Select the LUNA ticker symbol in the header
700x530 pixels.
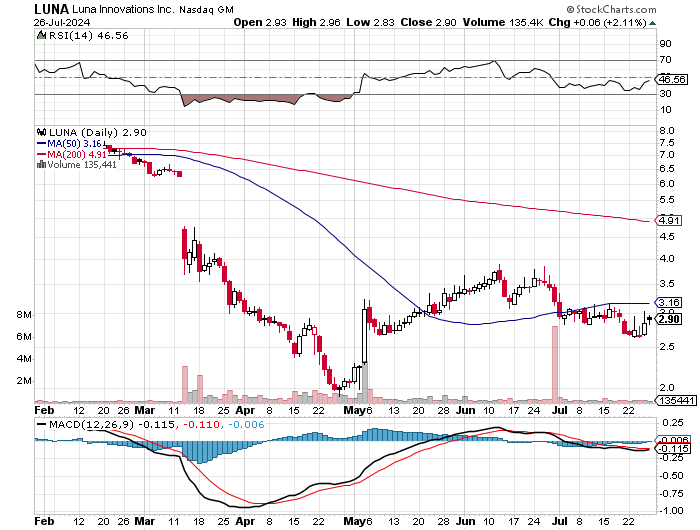pyautogui.click(x=52, y=9)
